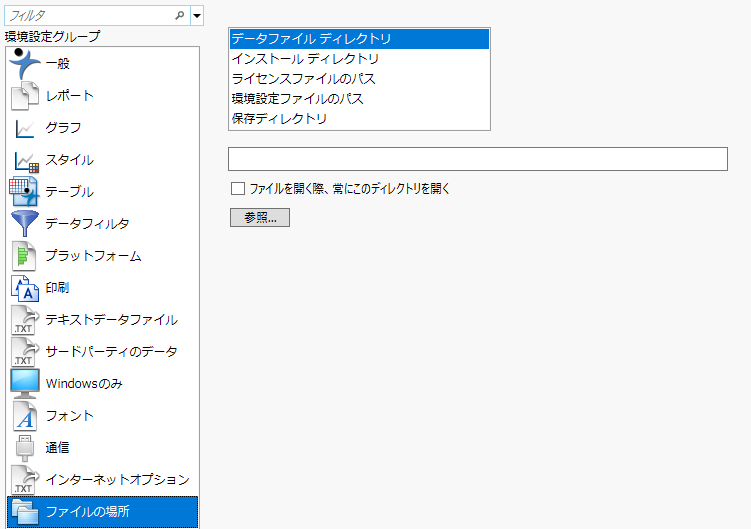The height and width of the screenshot is (529, 751).
Task: Click the サードパーティのデータ TXT icon
Action: (x=24, y=352)
